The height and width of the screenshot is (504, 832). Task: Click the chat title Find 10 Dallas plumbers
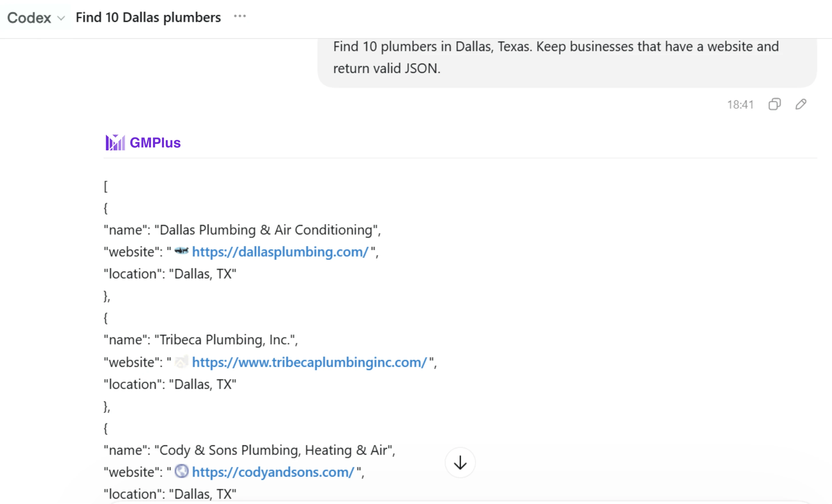148,17
